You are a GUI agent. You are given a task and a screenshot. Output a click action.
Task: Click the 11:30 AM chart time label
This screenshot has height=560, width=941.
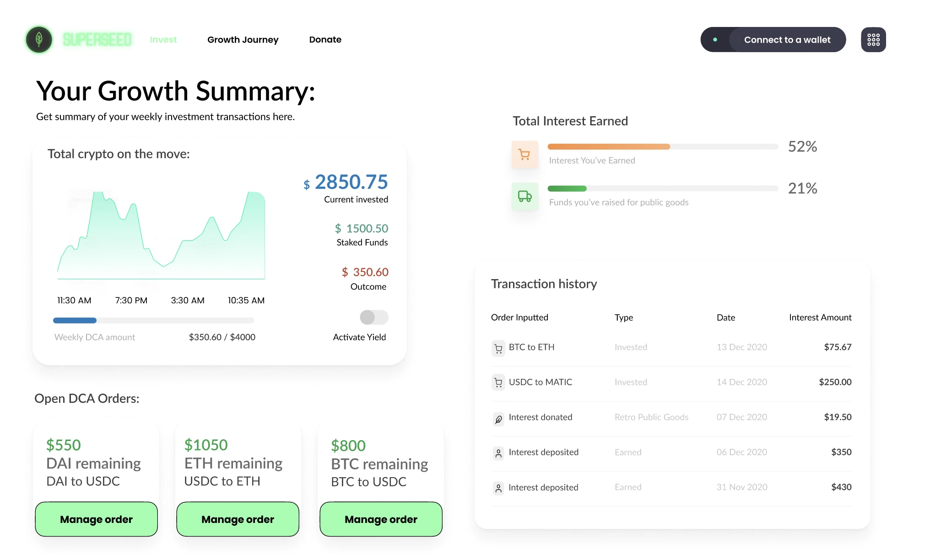tap(74, 301)
